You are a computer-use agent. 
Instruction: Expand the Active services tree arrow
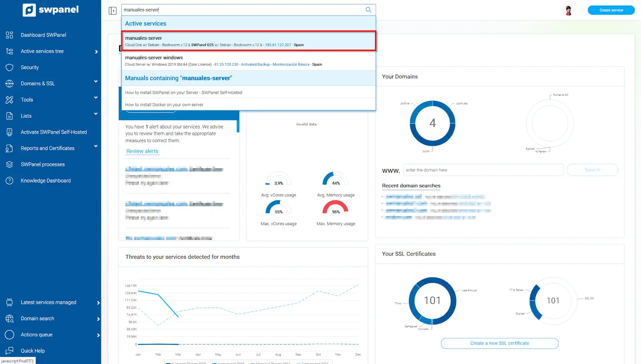97,52
